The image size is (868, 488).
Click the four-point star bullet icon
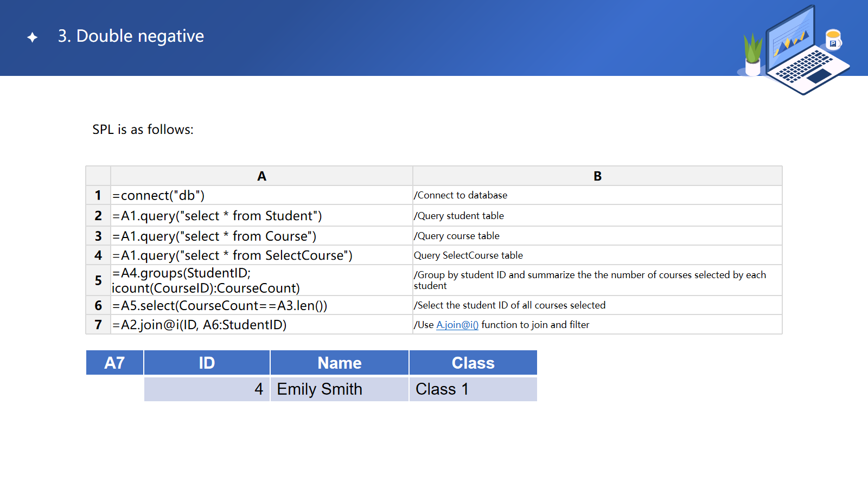(33, 37)
